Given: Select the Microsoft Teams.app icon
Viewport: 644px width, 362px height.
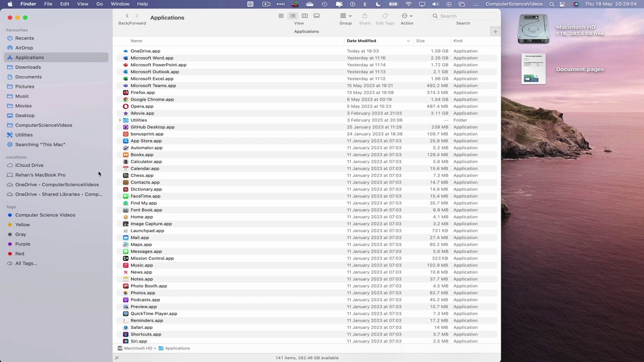Looking at the screenshot, I should [x=126, y=85].
